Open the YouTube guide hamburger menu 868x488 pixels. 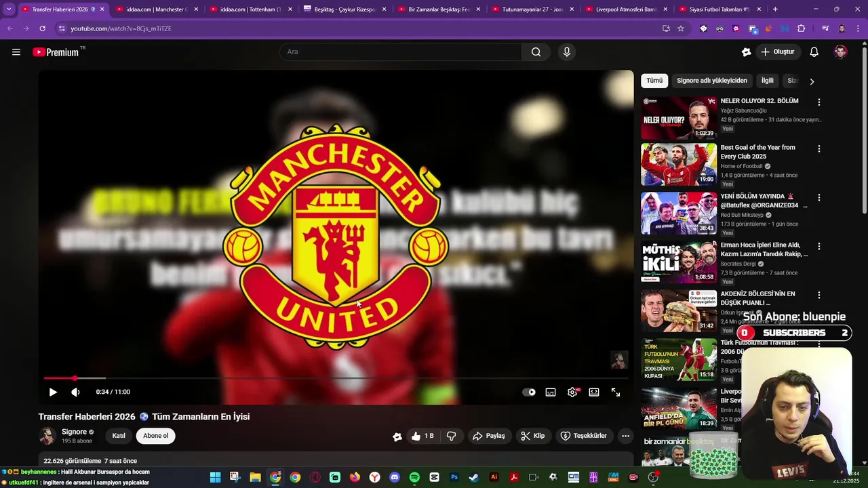16,52
